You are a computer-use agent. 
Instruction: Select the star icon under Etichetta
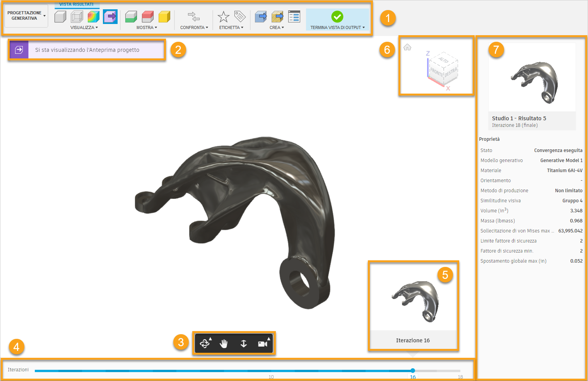(224, 17)
